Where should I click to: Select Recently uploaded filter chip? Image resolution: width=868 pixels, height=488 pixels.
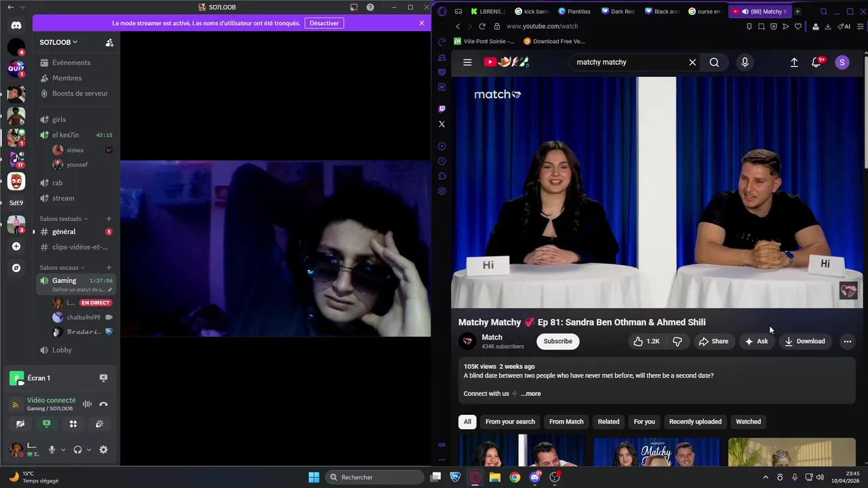pos(695,422)
